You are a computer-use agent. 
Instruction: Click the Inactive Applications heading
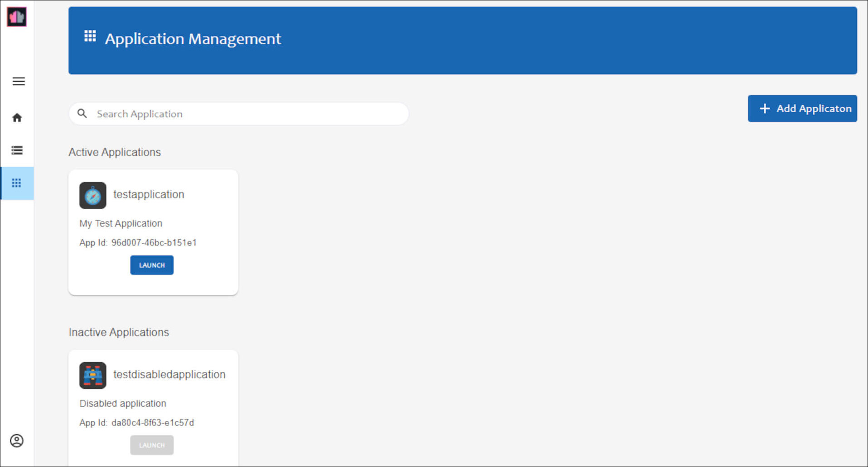coord(119,332)
